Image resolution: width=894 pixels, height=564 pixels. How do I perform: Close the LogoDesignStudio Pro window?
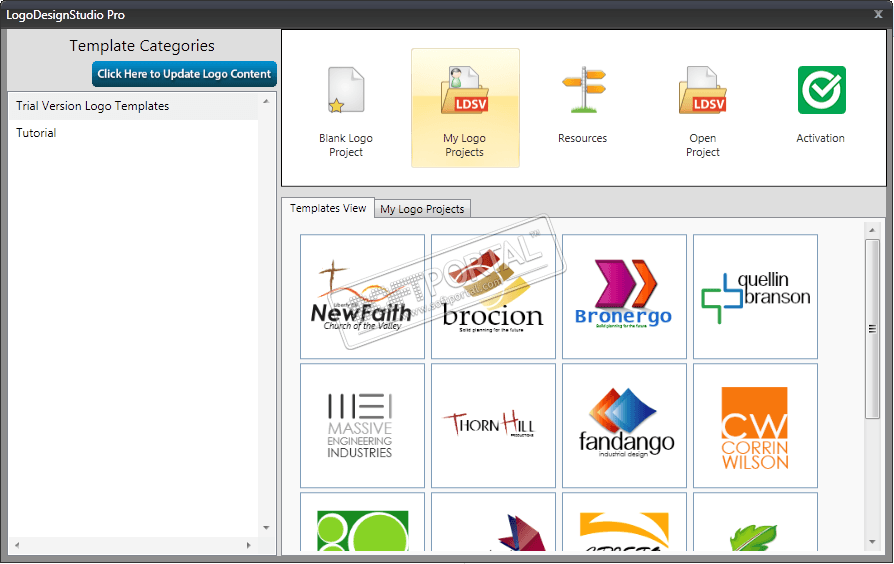pos(878,14)
